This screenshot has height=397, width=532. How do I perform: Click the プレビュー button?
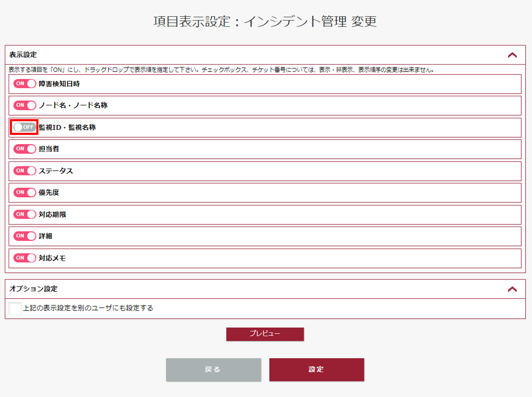pyautogui.click(x=265, y=334)
